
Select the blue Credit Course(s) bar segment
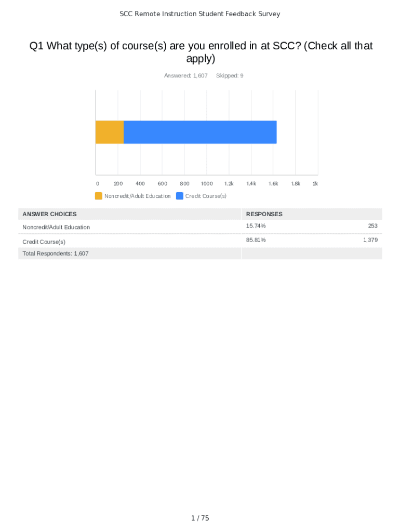(200, 132)
